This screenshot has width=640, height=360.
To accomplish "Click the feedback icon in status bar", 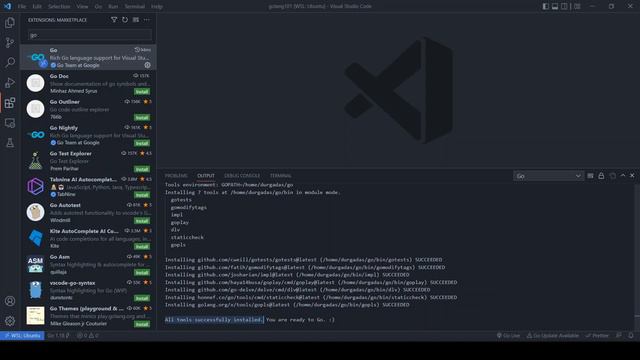I will pyautogui.click(x=619, y=336).
